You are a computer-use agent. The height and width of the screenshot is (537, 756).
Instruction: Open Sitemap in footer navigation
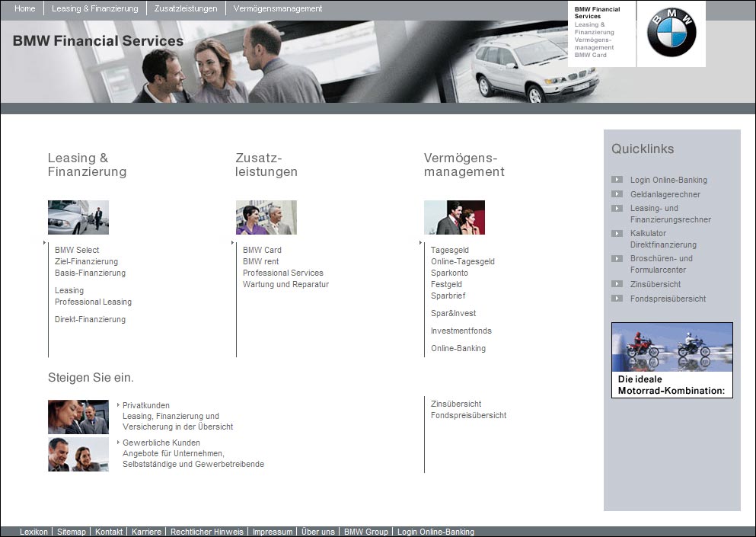72,532
